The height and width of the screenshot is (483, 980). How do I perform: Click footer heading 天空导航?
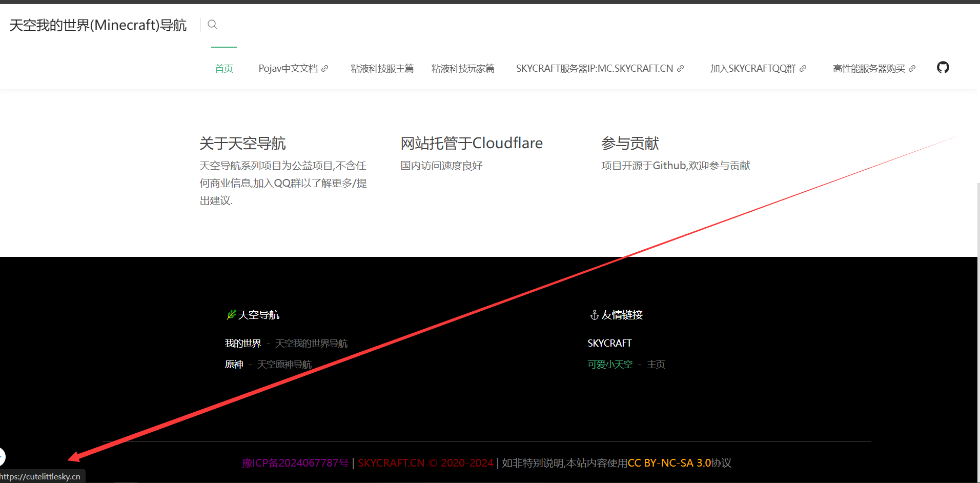pyautogui.click(x=258, y=315)
